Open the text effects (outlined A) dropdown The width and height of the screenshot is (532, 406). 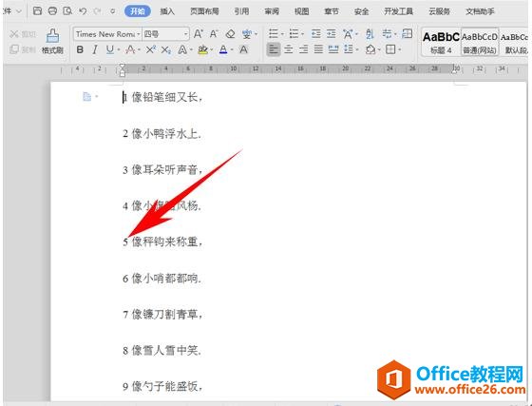coord(191,50)
